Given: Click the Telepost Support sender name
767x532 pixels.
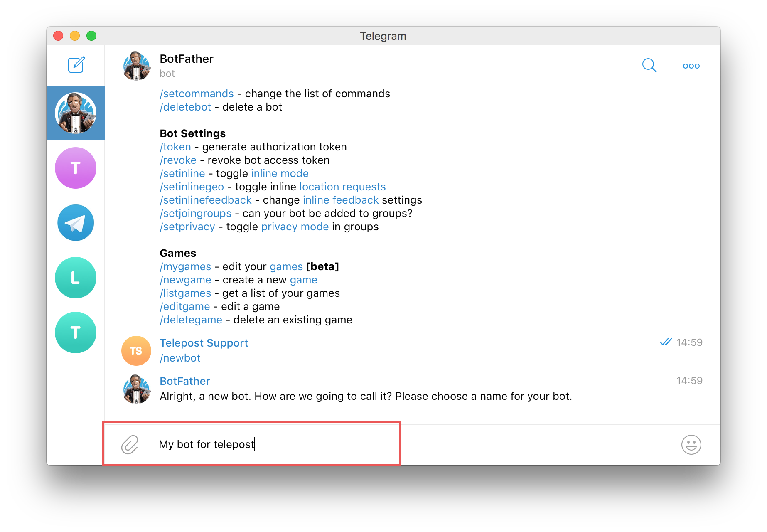Looking at the screenshot, I should 204,342.
